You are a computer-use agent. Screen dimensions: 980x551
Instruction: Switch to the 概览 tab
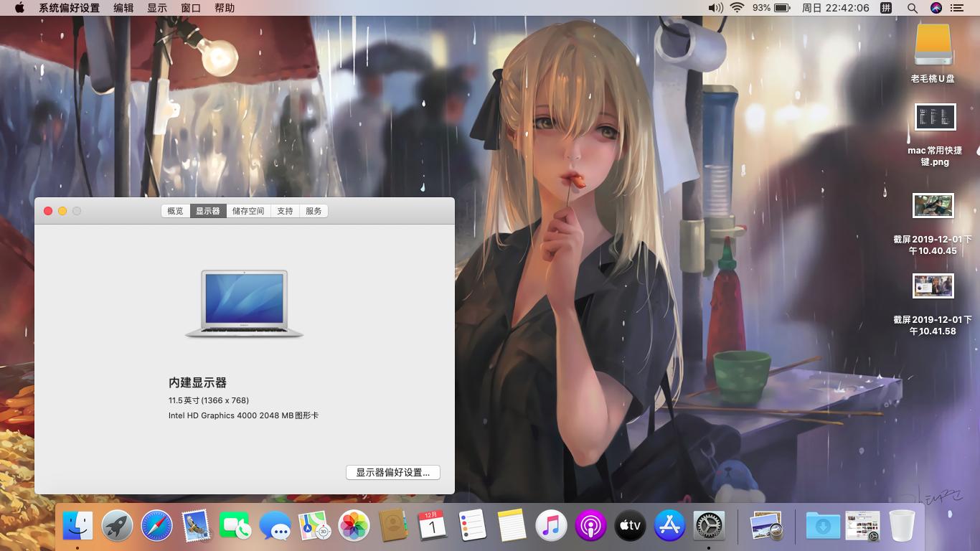coord(176,211)
